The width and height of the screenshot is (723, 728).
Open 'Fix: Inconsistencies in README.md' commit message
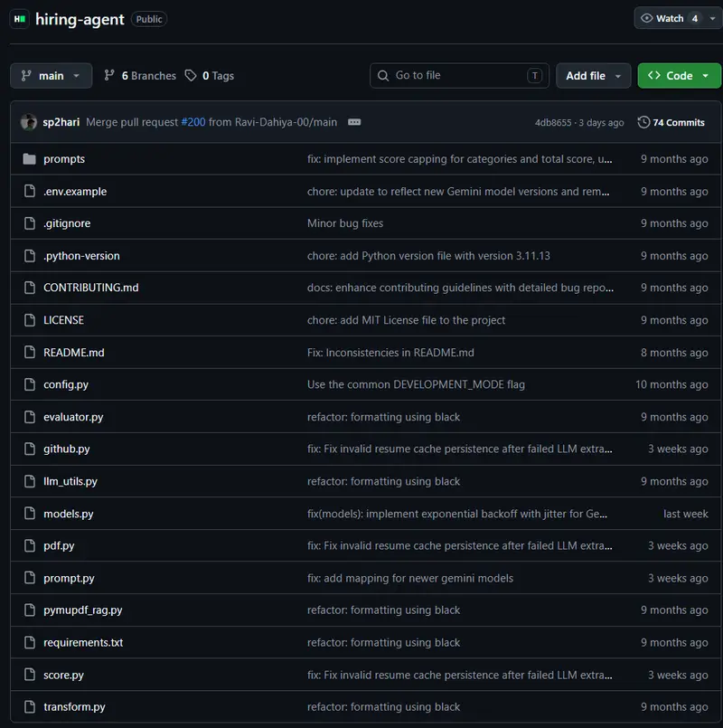click(390, 353)
